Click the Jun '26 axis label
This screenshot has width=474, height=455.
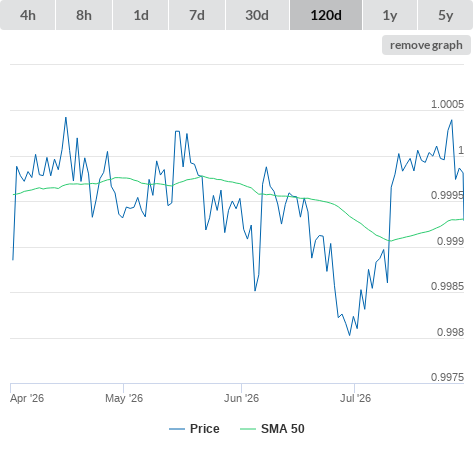point(241,398)
